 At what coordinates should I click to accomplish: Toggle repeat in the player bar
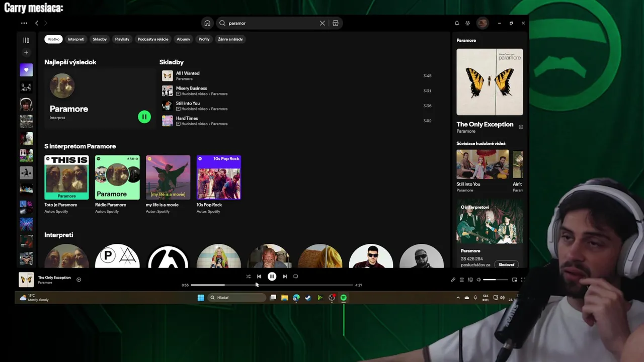[x=296, y=277]
